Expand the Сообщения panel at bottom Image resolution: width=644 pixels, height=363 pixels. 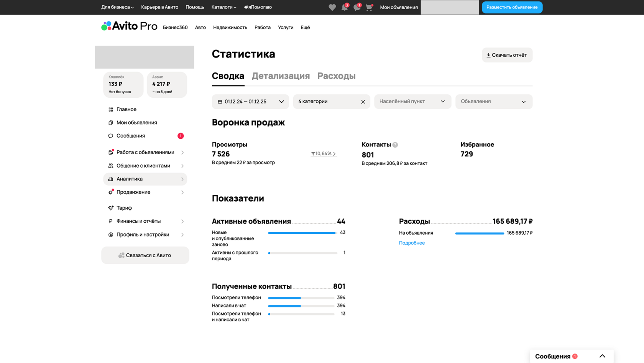coord(603,356)
